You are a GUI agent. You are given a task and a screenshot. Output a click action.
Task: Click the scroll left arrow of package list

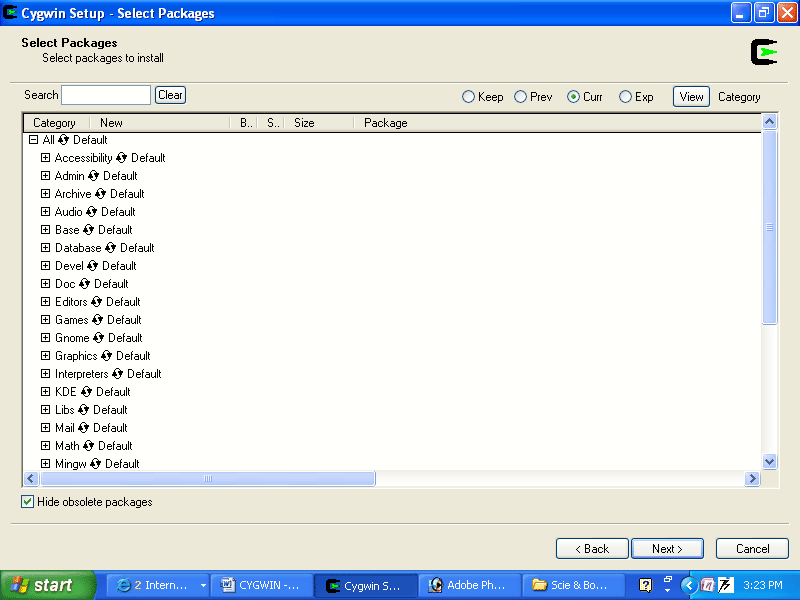(x=31, y=479)
